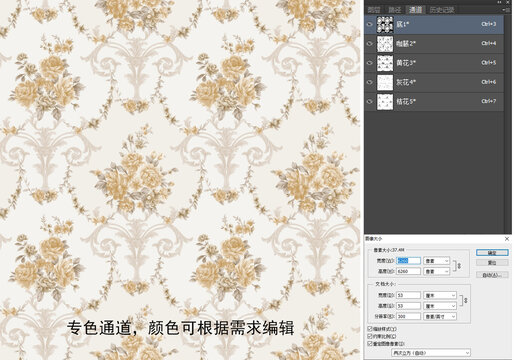Switch to the 历史记录 (History) tab
The image size is (515, 360).
(442, 10)
